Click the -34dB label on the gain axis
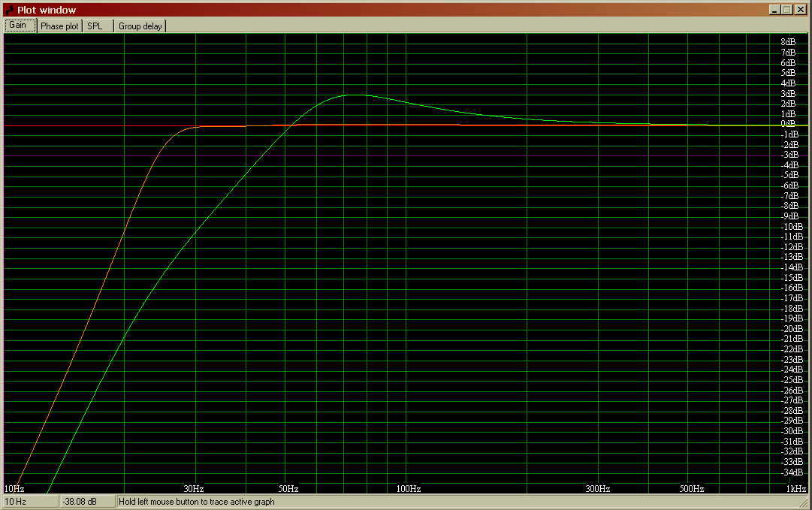This screenshot has width=812, height=510. coord(792,472)
